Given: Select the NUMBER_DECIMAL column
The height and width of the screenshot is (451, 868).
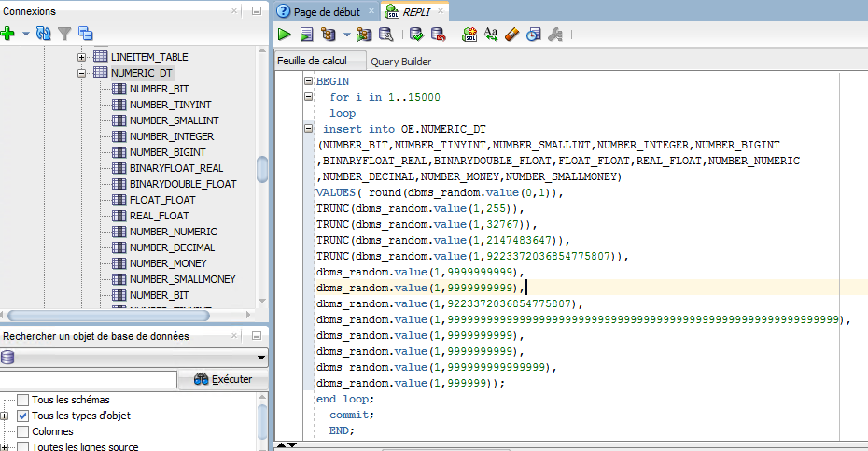Looking at the screenshot, I should (x=172, y=247).
